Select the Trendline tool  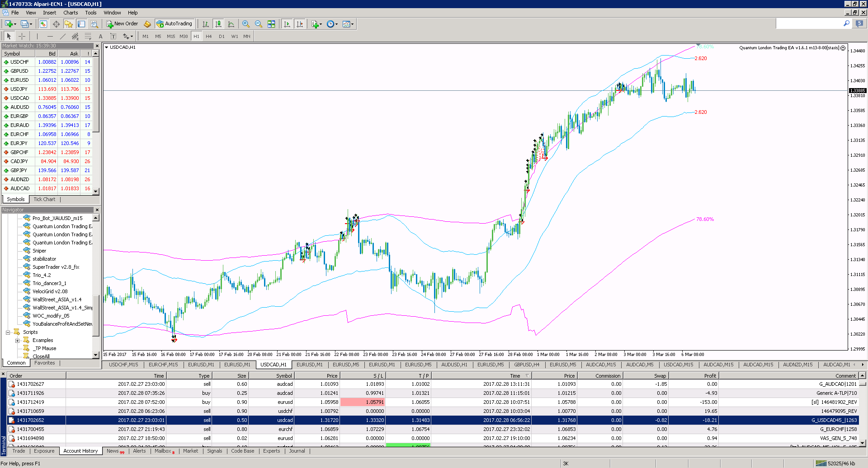62,36
